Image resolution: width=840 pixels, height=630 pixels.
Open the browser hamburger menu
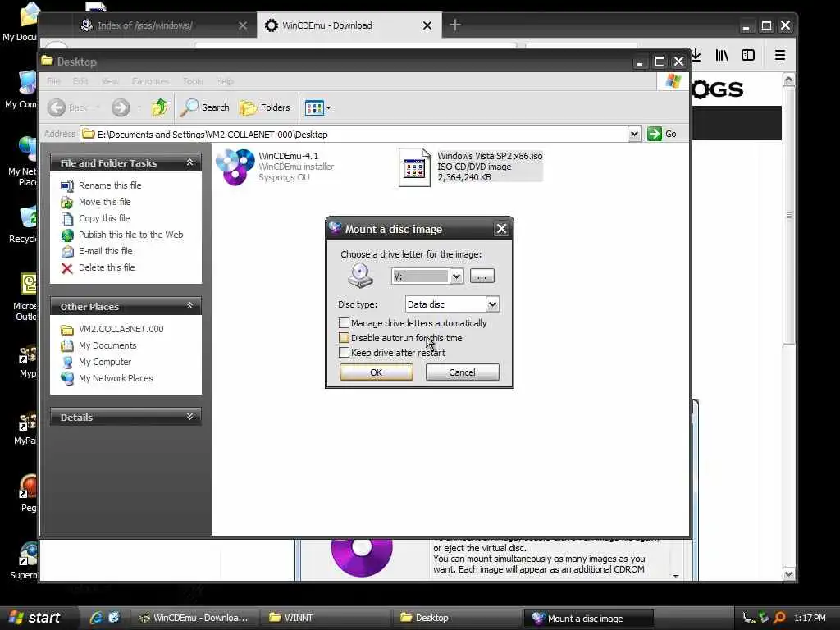click(x=780, y=55)
